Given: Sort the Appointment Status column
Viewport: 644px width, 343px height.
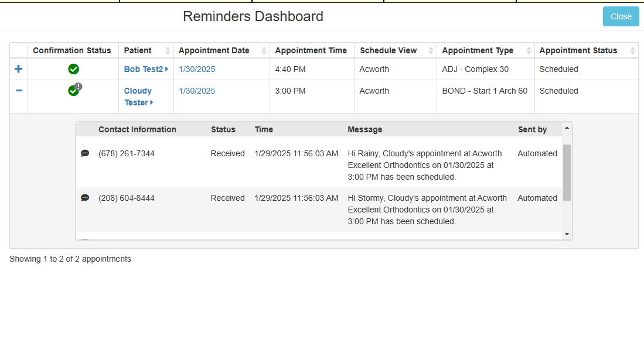Looking at the screenshot, I should click(x=630, y=50).
